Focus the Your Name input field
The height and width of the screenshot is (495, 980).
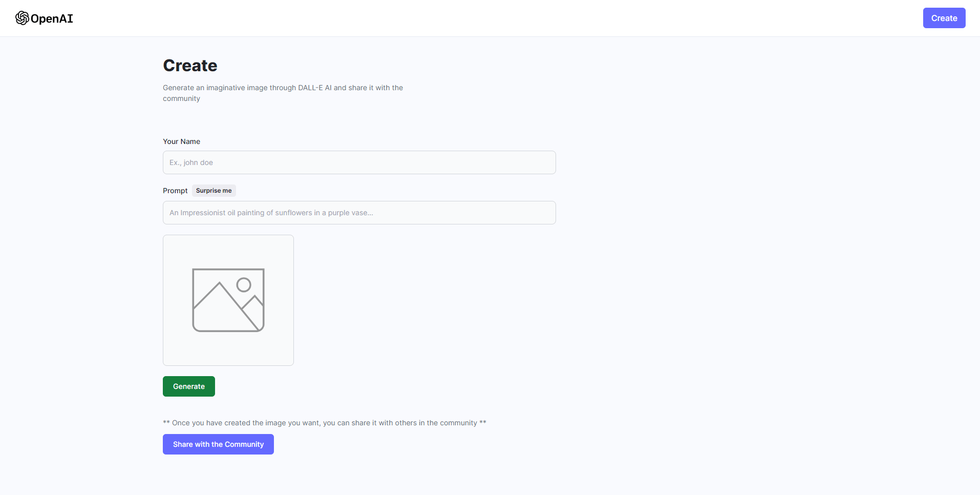pos(359,162)
